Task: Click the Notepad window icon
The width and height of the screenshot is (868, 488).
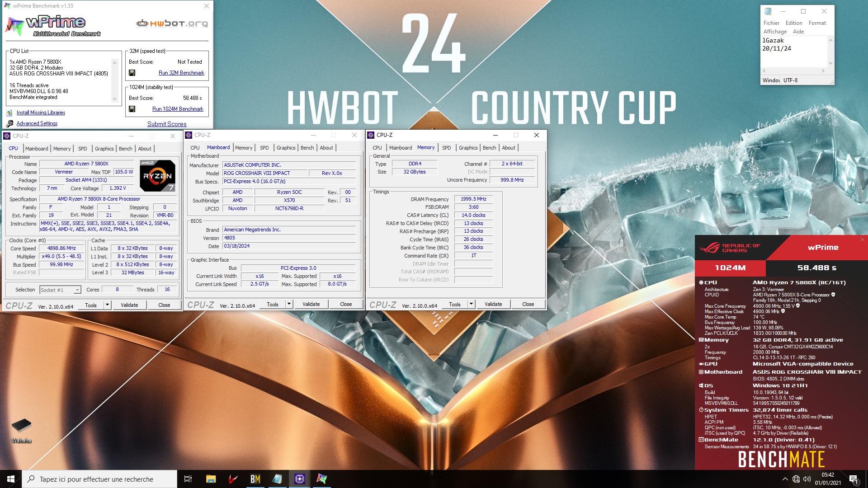Action: (768, 11)
